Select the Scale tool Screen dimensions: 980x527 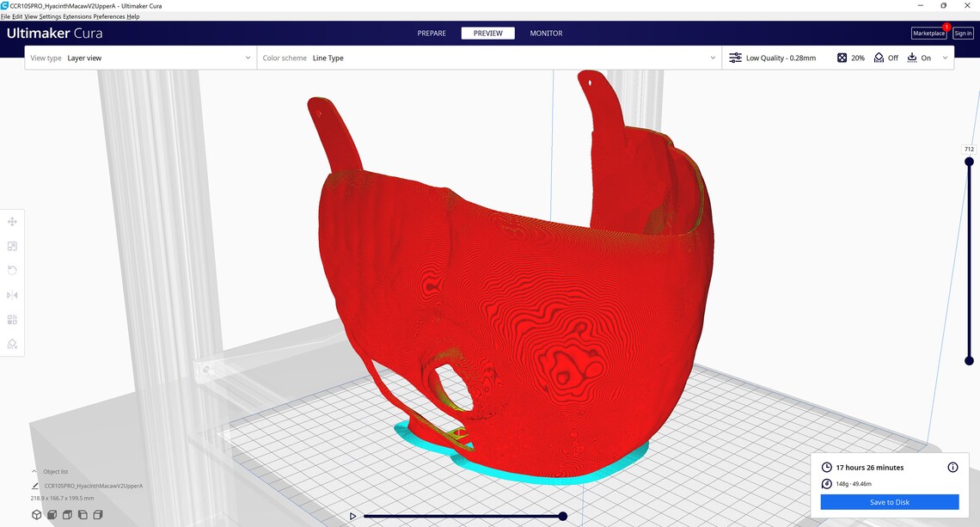tap(12, 246)
